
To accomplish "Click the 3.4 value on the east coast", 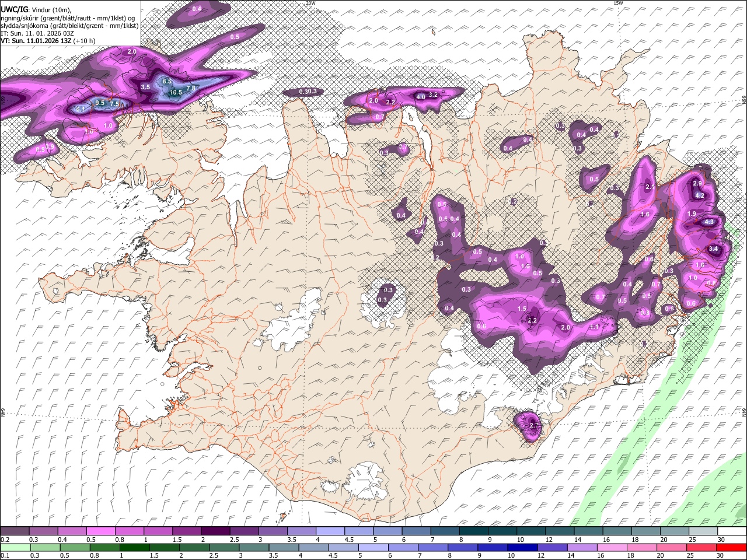I will coord(713,249).
